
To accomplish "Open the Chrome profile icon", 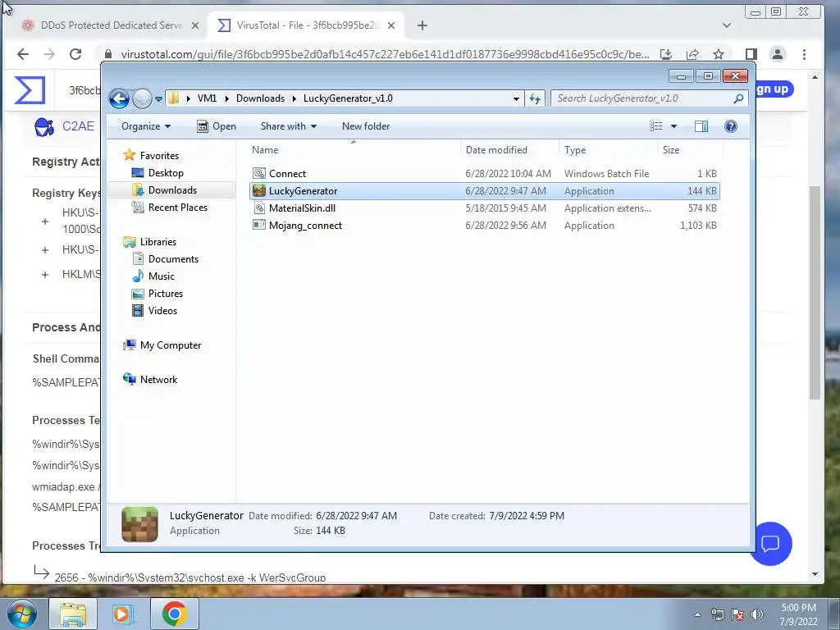I will tap(778, 54).
